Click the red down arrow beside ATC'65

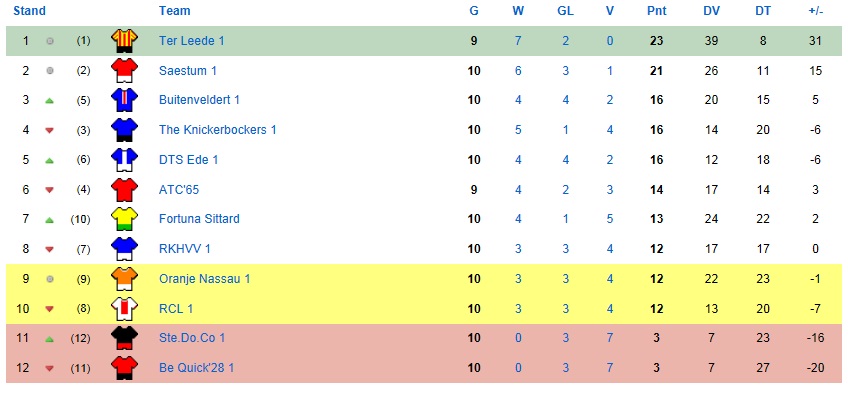click(x=50, y=190)
